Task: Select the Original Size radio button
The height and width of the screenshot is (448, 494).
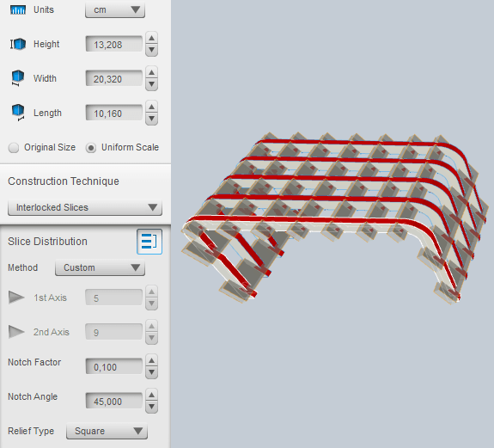Action: [x=14, y=148]
